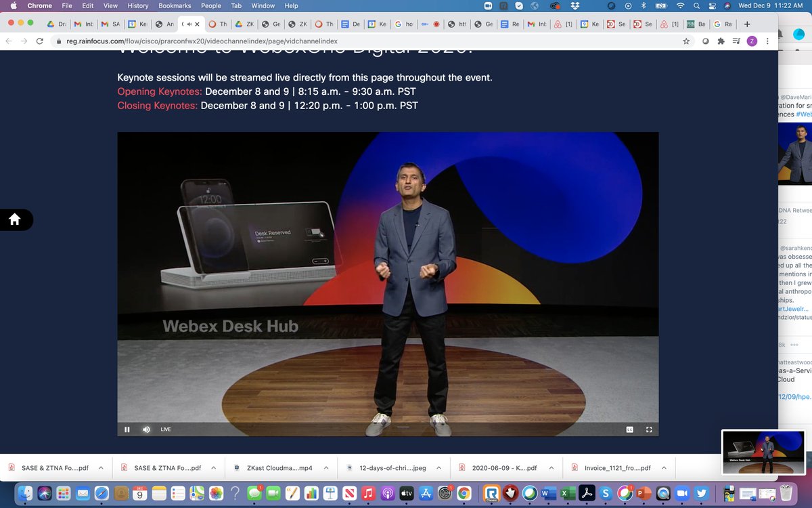Open a new Chrome tab with plus button

pos(747,24)
